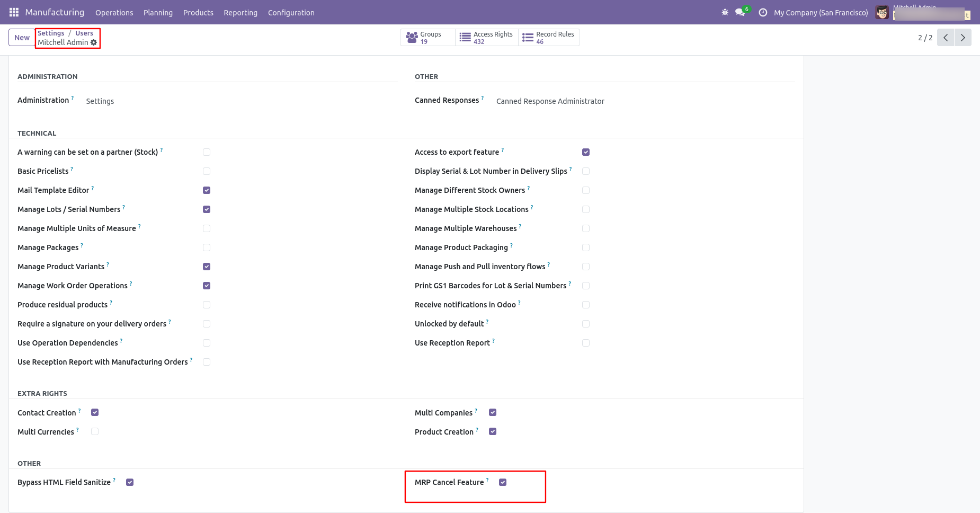
Task: Enable Receive notifications in Odoo checkbox
Action: coord(586,305)
